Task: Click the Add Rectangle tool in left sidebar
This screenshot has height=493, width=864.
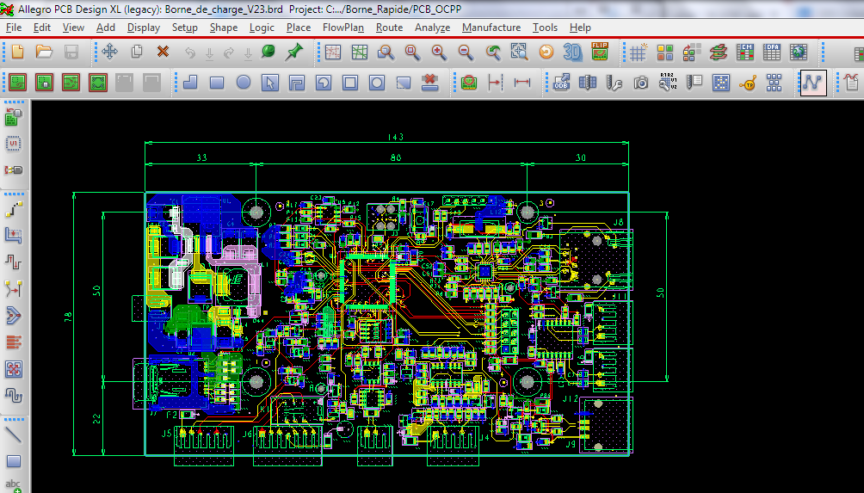Action: tap(14, 461)
